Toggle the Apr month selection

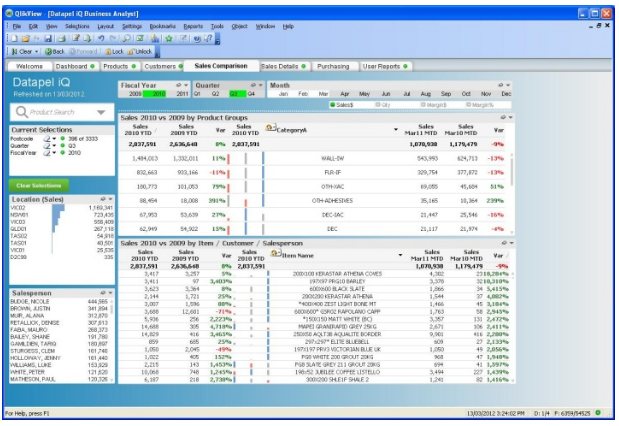coord(345,94)
